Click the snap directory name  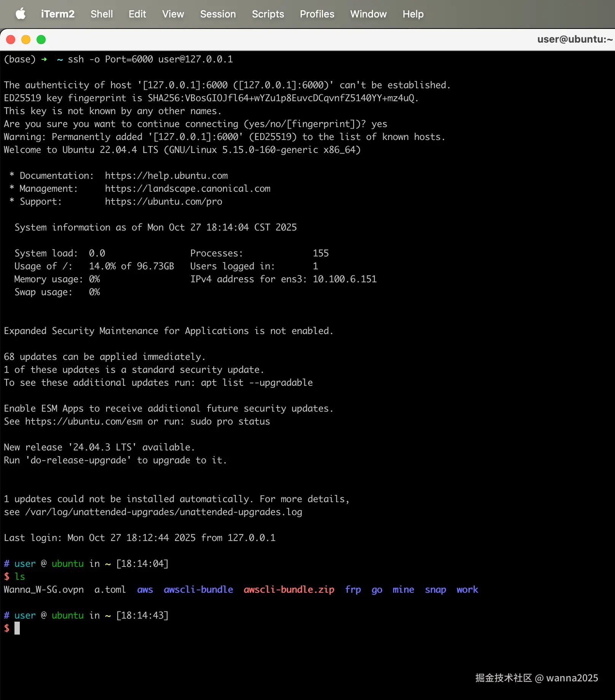(x=435, y=590)
